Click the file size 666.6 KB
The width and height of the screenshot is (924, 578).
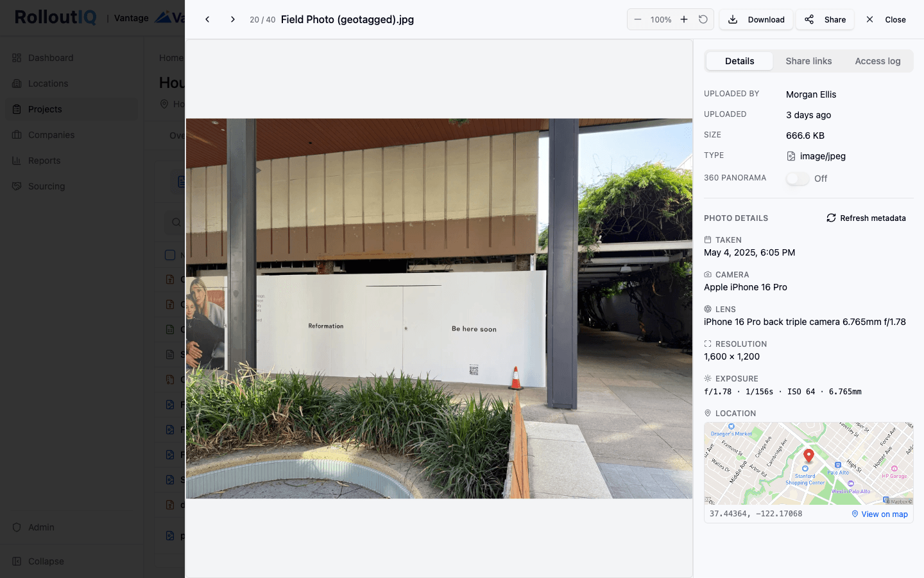click(x=805, y=136)
